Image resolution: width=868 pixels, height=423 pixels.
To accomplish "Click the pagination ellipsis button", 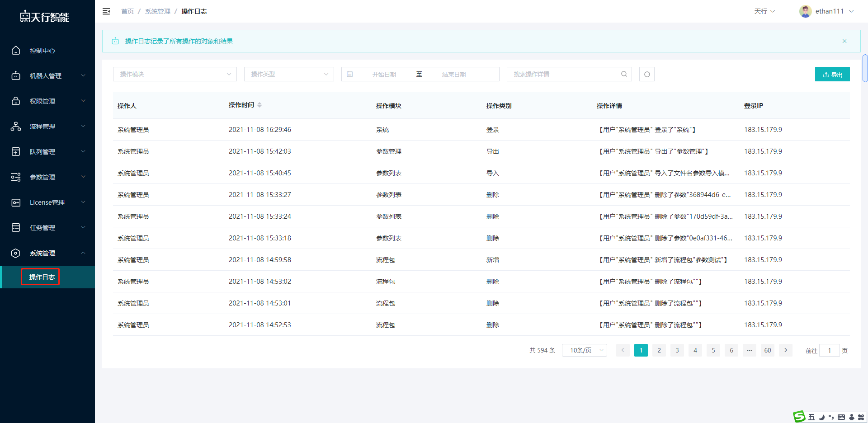I will click(750, 350).
